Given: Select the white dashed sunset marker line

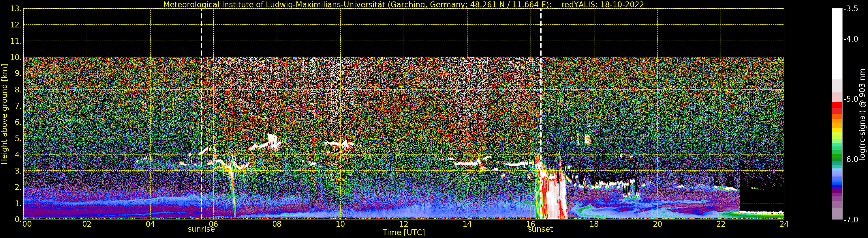Looking at the screenshot, I should coord(541,114).
